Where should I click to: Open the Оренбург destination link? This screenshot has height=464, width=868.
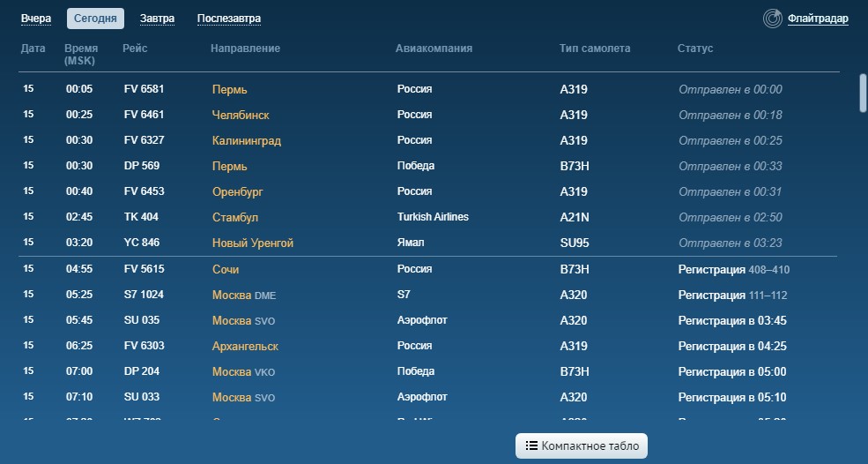238,191
